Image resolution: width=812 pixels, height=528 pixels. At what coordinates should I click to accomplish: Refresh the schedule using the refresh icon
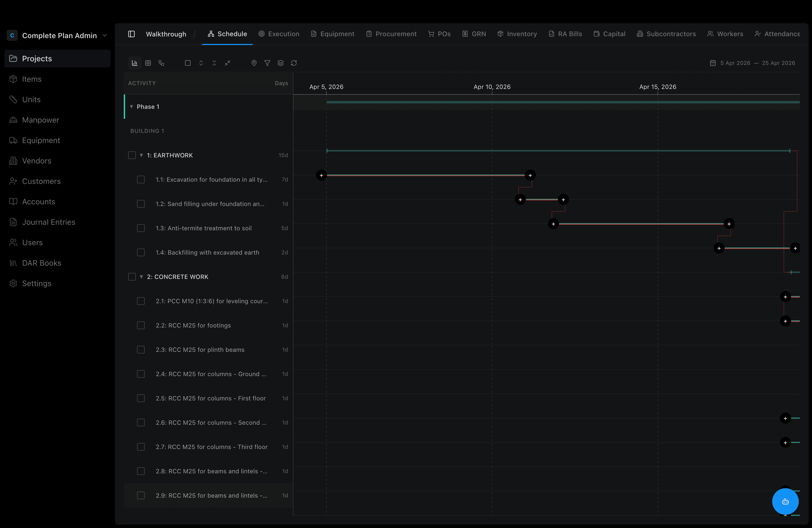294,63
